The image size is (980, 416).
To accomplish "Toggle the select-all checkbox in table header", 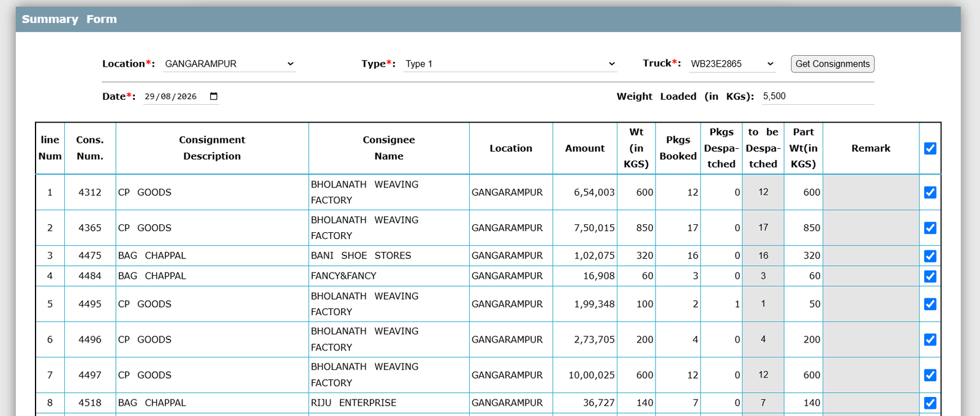I will 930,148.
